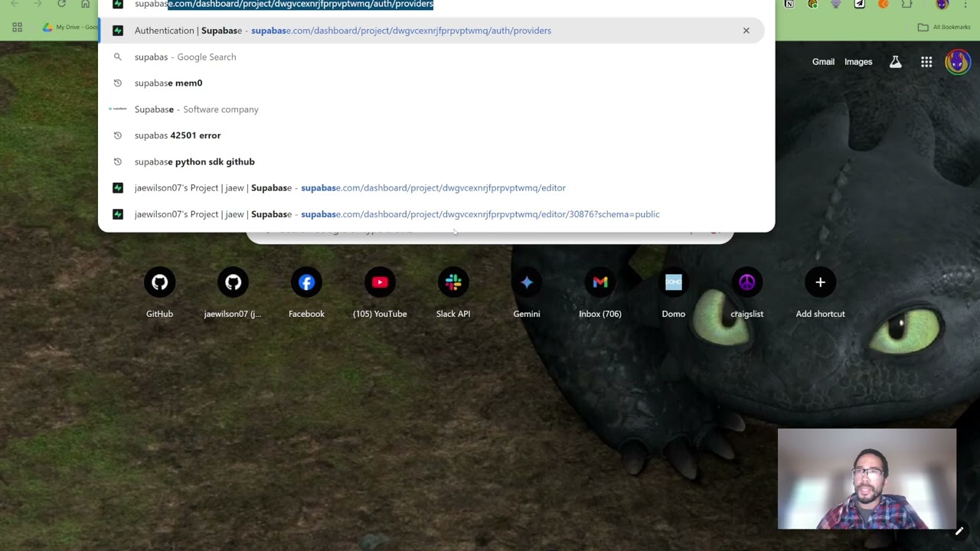The height and width of the screenshot is (551, 980).
Task: Open Google Search Labs flask icon
Action: pos(895,62)
